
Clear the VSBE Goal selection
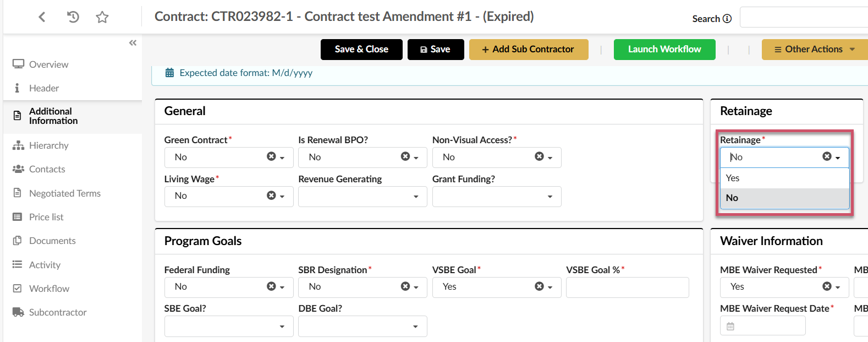pos(539,286)
